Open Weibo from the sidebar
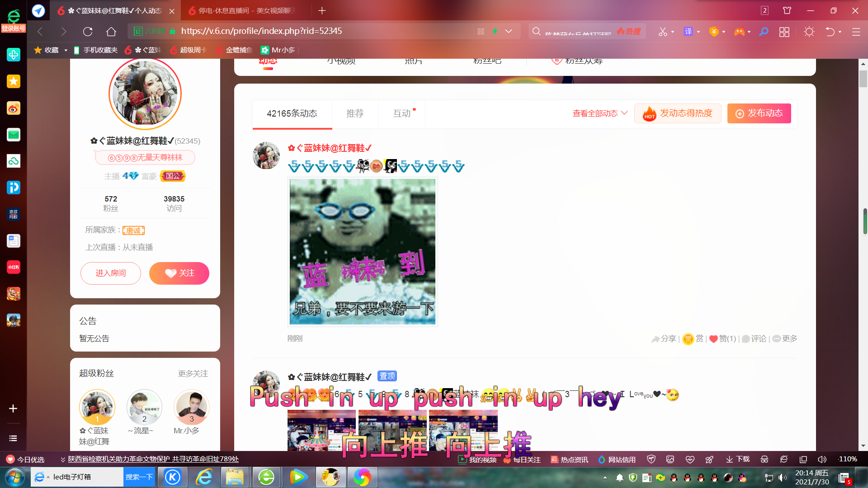 click(14, 108)
